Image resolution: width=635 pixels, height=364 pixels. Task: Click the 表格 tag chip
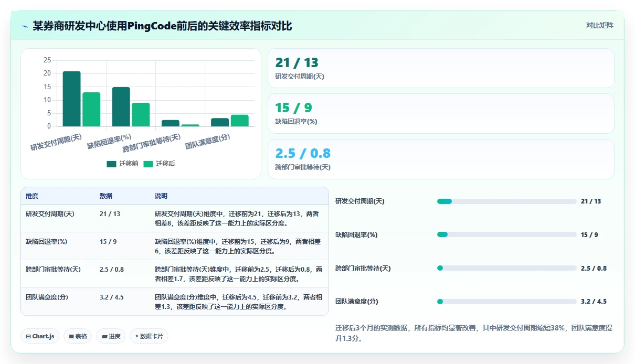coord(77,336)
